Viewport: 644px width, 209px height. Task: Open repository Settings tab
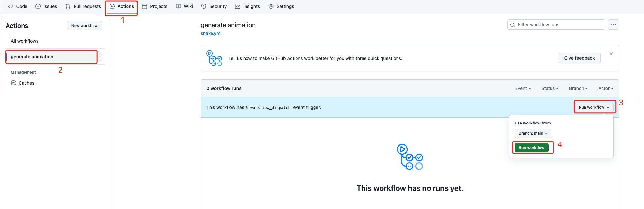(281, 6)
